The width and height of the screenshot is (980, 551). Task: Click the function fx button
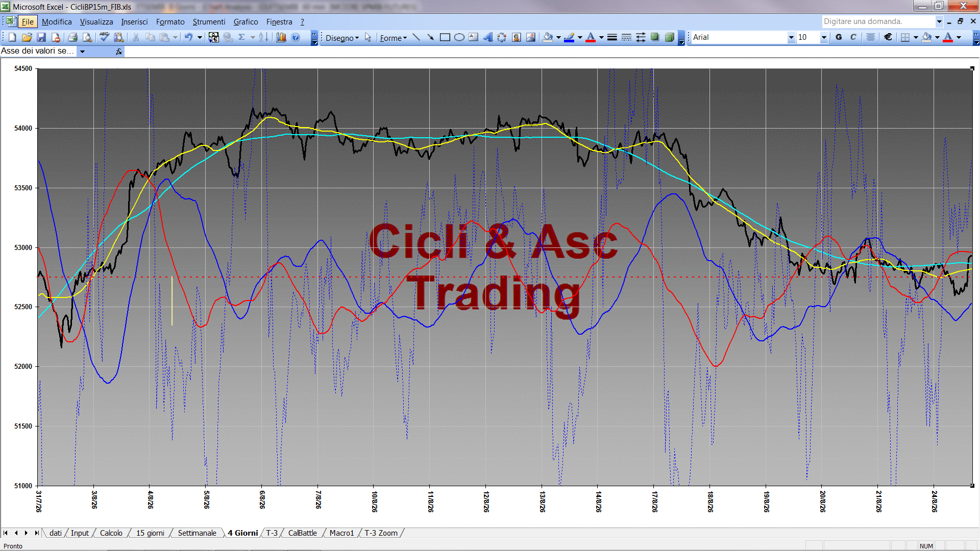click(x=119, y=52)
